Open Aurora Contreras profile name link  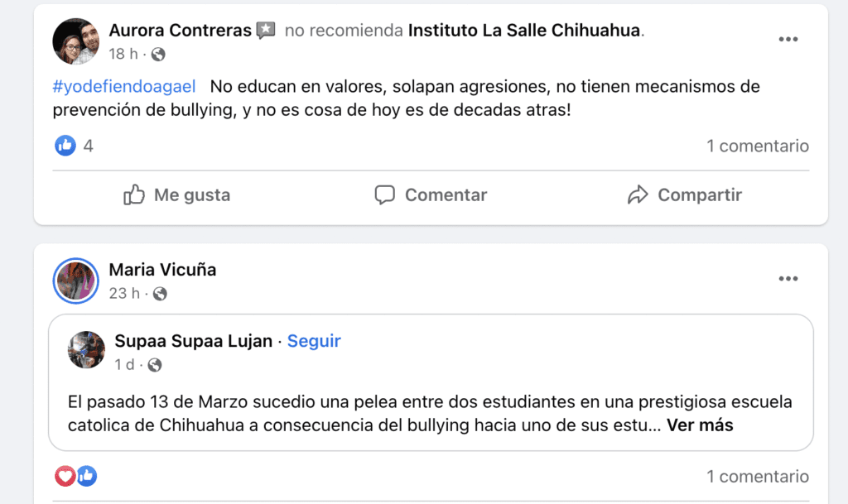[x=180, y=31]
